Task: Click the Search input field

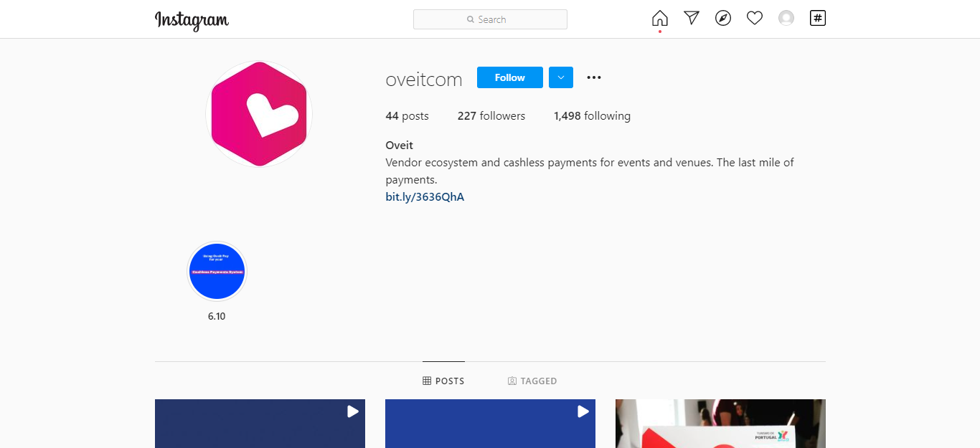Action: point(490,19)
